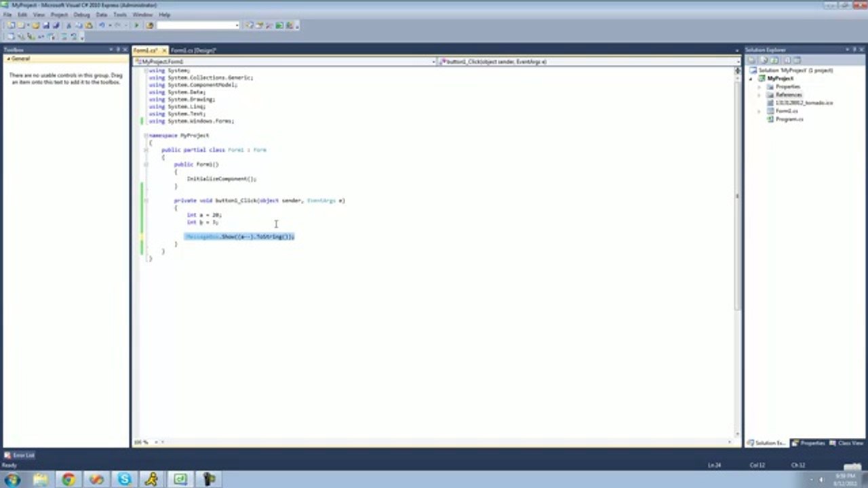Switch to the Properties tab at bottom right

(x=809, y=443)
